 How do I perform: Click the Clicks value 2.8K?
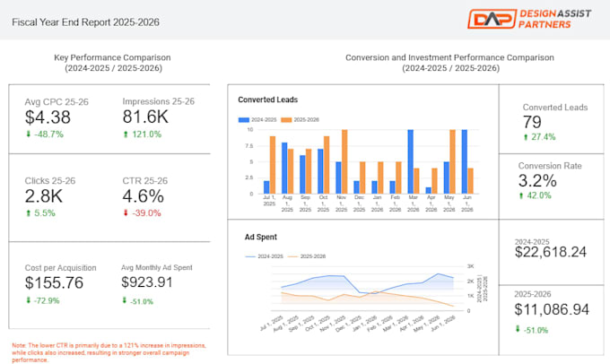coord(44,196)
